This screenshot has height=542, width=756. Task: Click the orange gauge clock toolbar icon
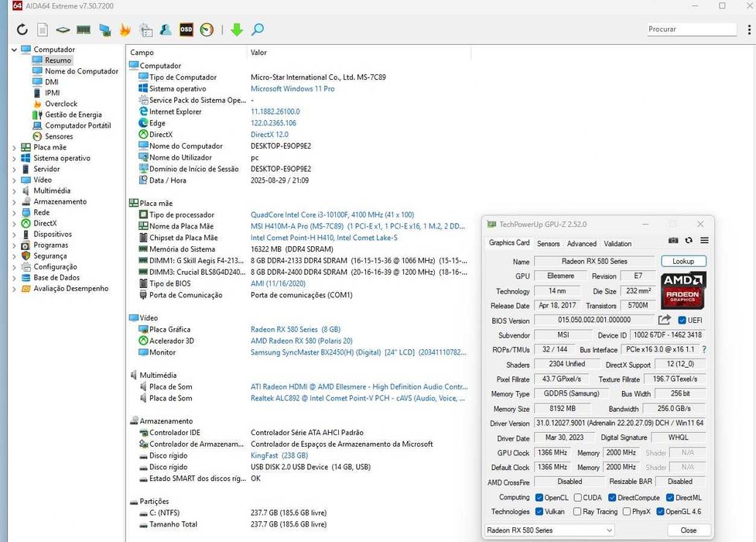pyautogui.click(x=207, y=30)
